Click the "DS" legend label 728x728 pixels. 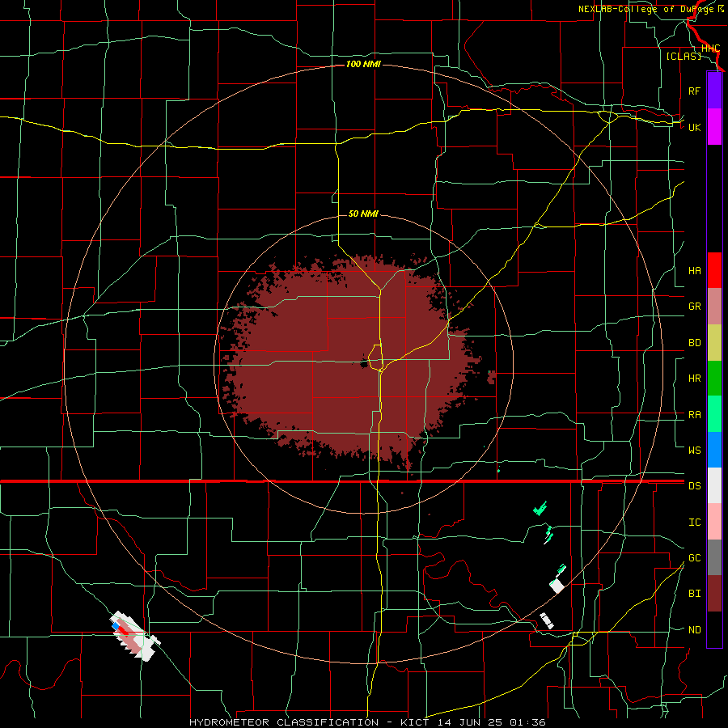tap(694, 486)
